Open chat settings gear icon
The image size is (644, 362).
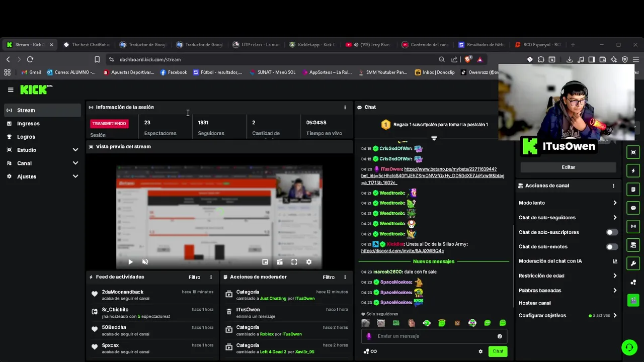pos(480,351)
